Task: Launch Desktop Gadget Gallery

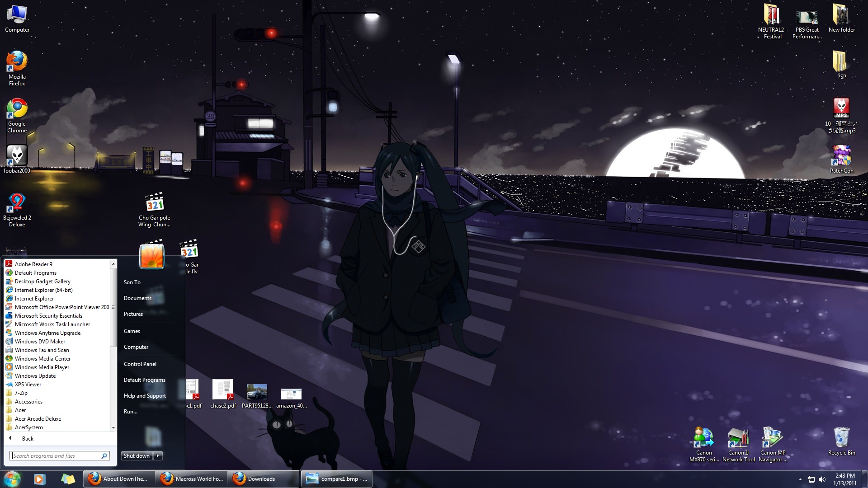Action: click(x=57, y=281)
